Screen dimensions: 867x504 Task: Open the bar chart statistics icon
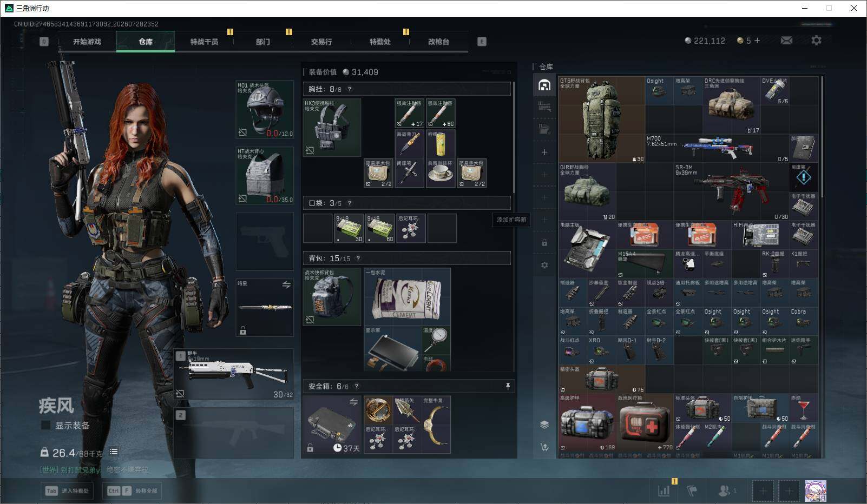[664, 490]
